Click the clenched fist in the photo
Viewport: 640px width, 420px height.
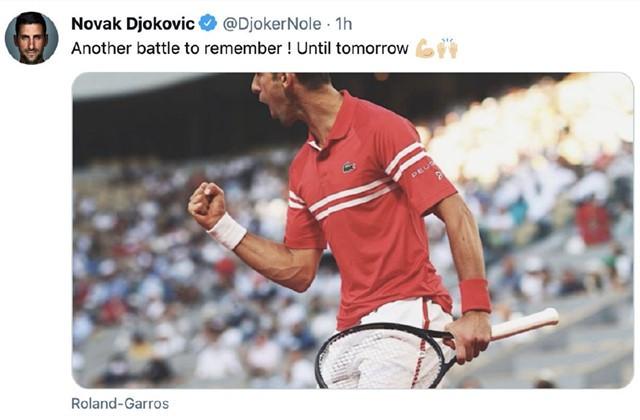tap(207, 205)
